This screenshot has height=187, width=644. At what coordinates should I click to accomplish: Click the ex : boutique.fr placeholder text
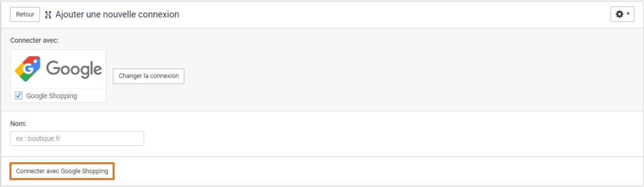39,139
